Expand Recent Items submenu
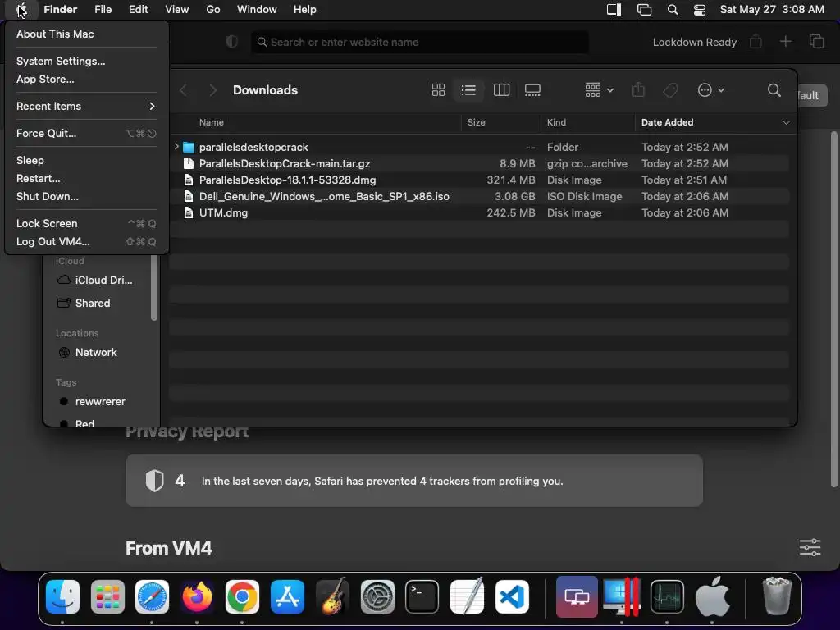This screenshot has width=840, height=630. (x=85, y=106)
